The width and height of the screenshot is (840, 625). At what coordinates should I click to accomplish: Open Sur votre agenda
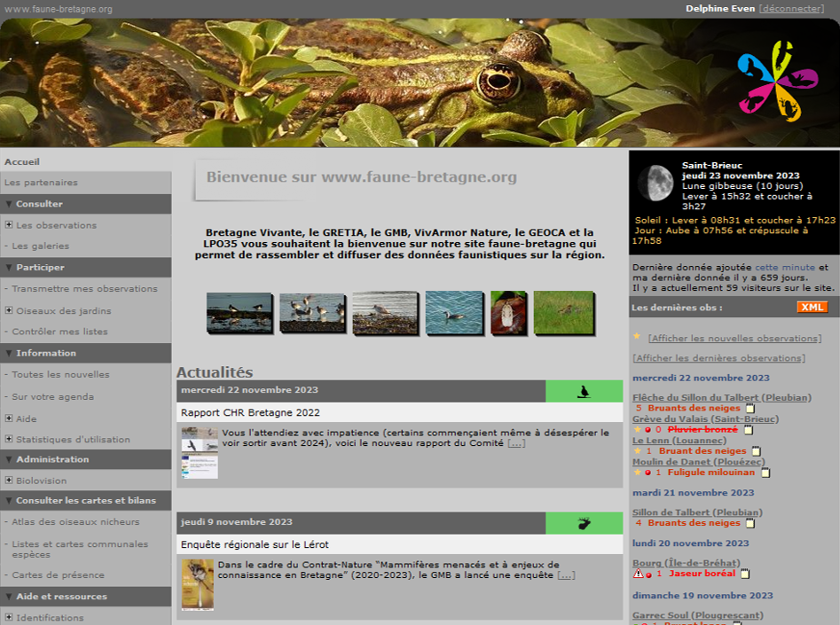[x=53, y=397]
